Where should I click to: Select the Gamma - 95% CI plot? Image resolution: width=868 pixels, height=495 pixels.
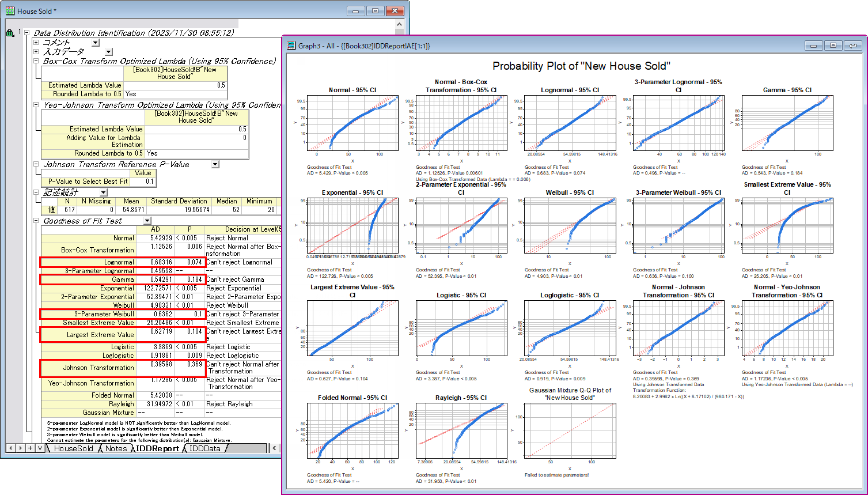click(787, 123)
